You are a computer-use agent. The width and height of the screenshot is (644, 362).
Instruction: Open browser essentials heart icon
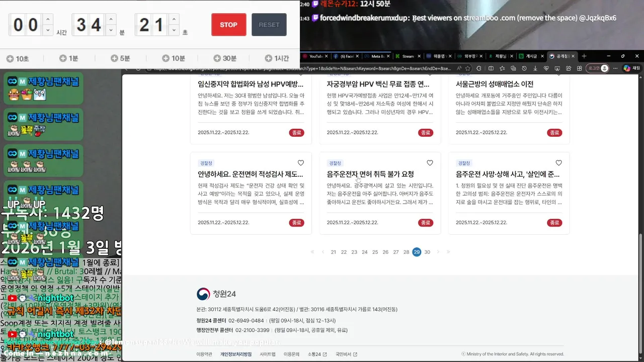pos(546,68)
